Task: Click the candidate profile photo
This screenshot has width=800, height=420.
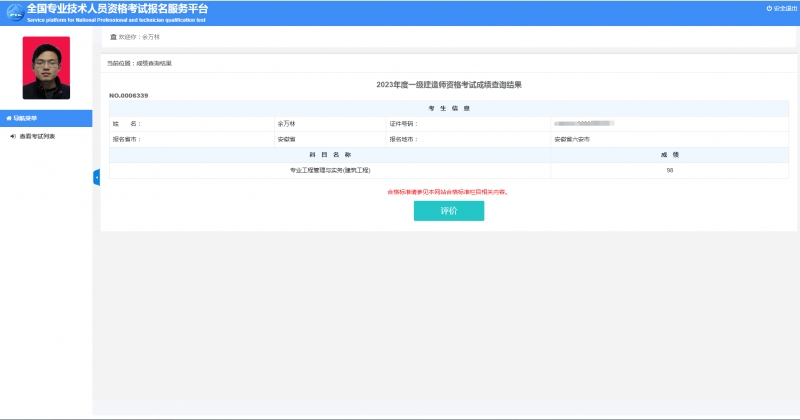Action: 46,68
